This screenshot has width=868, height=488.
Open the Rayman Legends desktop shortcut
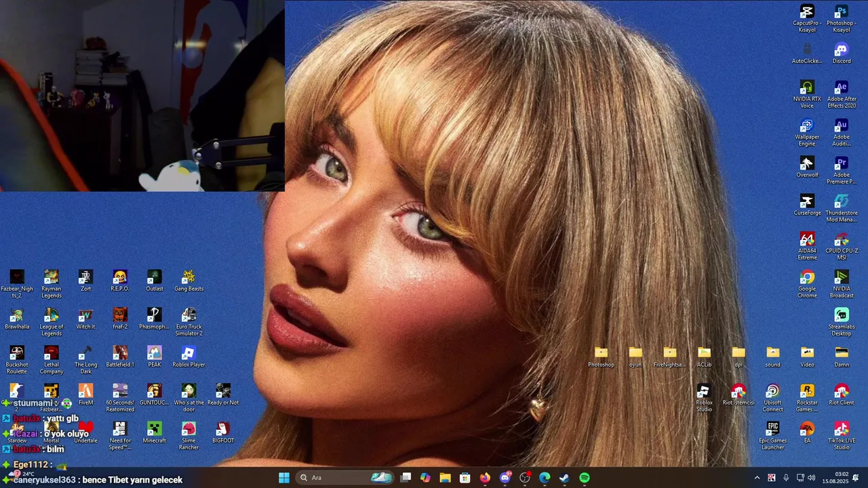(x=51, y=283)
